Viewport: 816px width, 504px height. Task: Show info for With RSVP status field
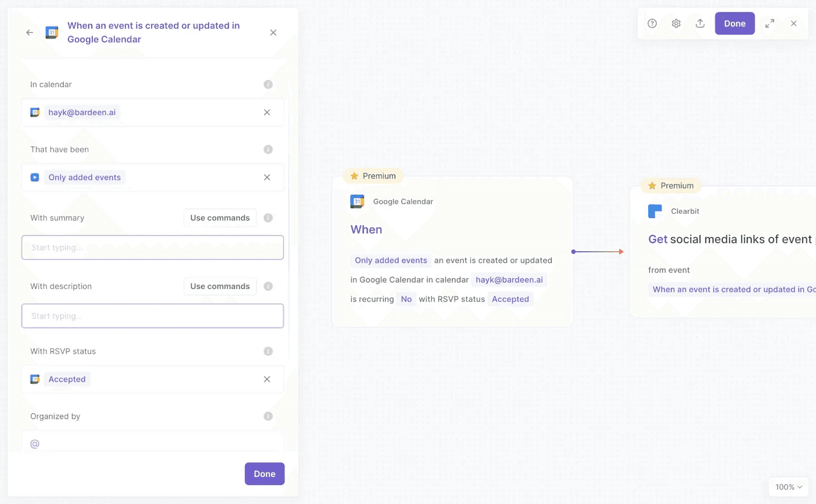[268, 351]
